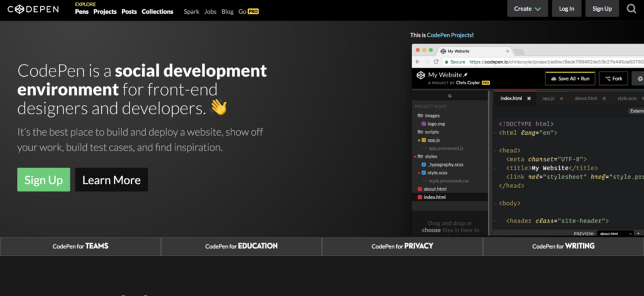
Task: Go to Pens in the Explore menu
Action: (x=82, y=11)
